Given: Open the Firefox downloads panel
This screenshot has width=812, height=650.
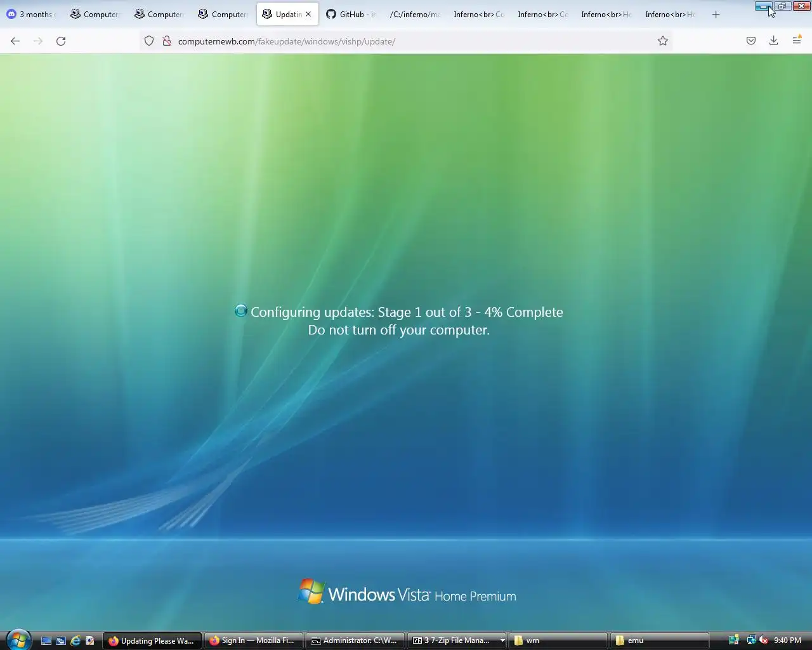Looking at the screenshot, I should [774, 41].
